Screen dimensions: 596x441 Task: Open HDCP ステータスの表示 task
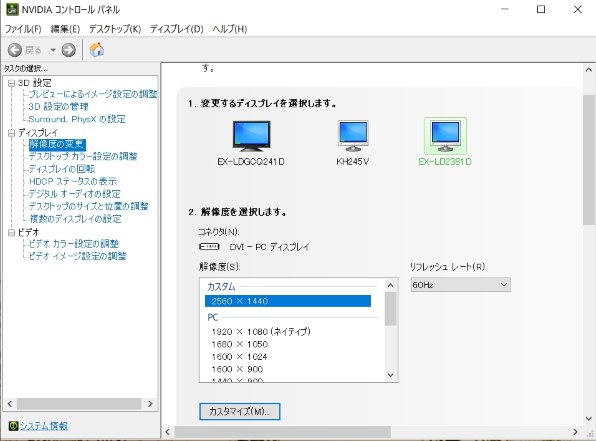(x=73, y=181)
